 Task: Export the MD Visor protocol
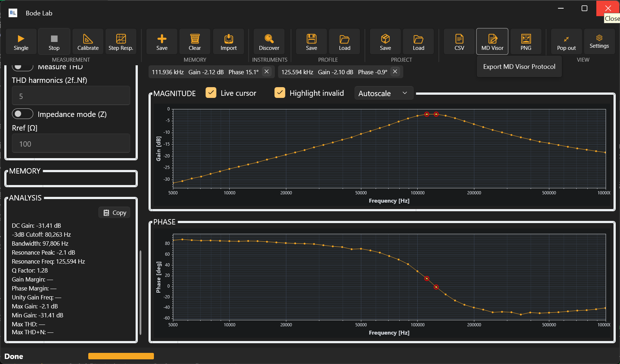[x=492, y=42]
